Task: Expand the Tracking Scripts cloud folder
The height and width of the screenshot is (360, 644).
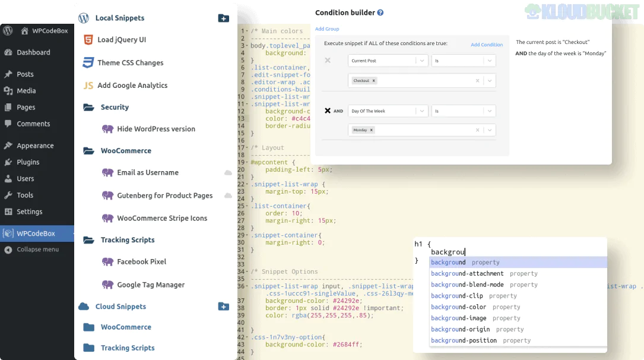Action: pos(88,348)
